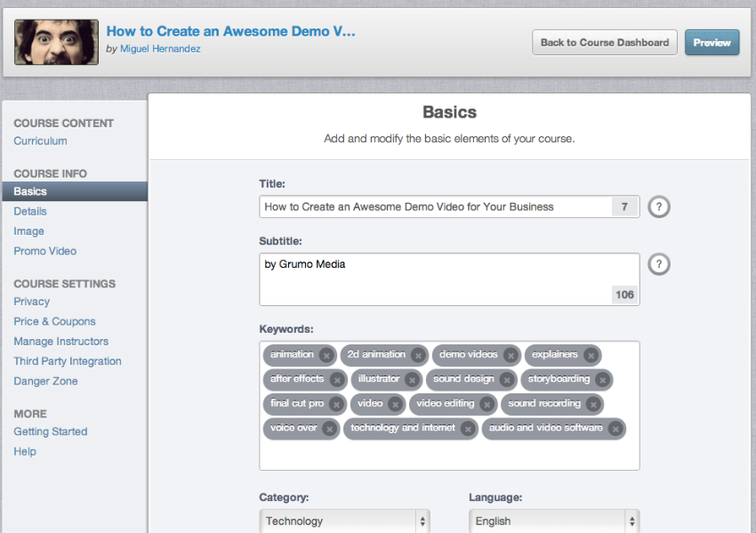Screen dimensions: 756x533
Task: Open the Language dropdown showing English
Action: click(554, 521)
